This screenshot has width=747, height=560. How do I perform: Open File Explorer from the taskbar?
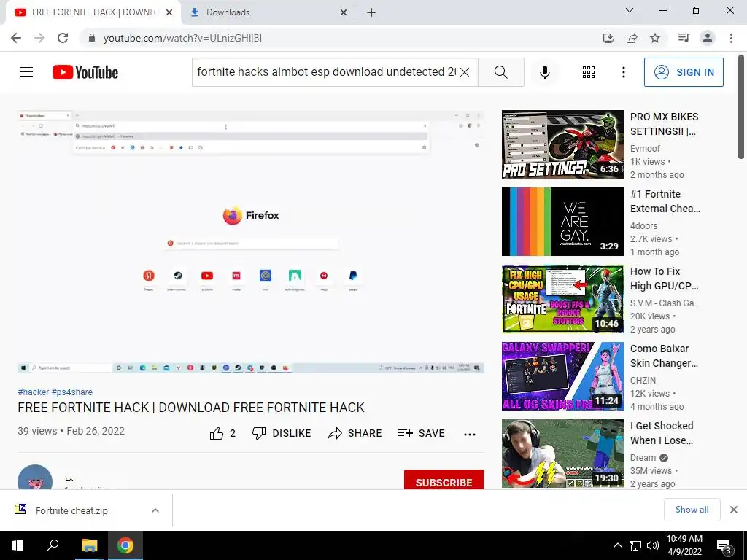click(x=89, y=545)
